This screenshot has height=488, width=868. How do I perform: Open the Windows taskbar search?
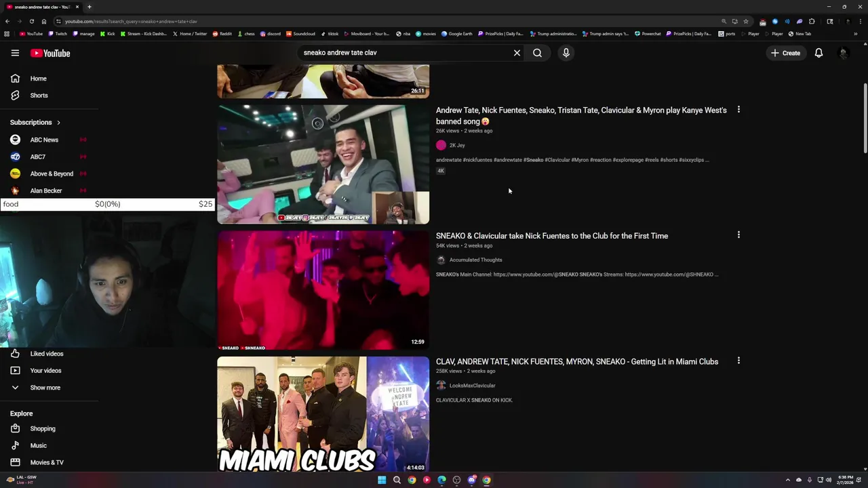point(397,480)
